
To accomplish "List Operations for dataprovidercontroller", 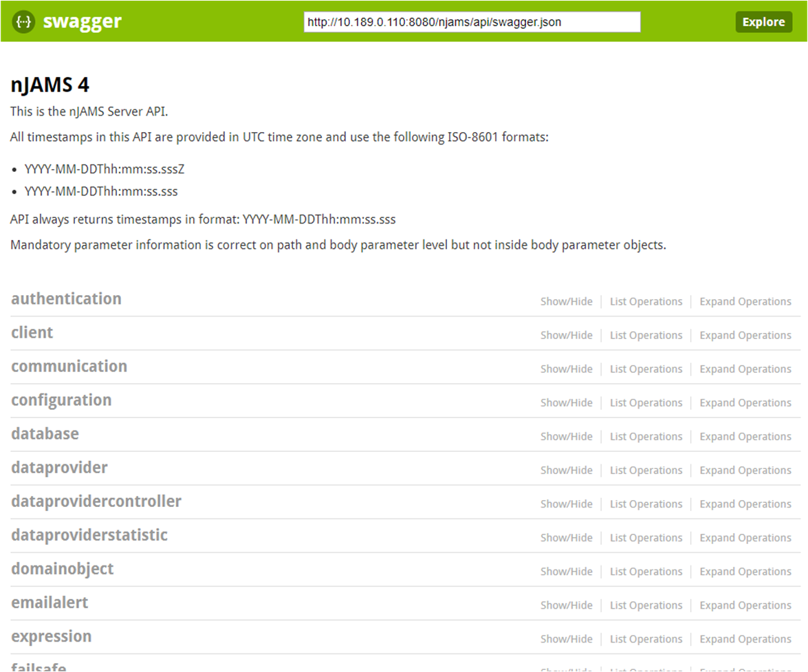I will click(646, 504).
